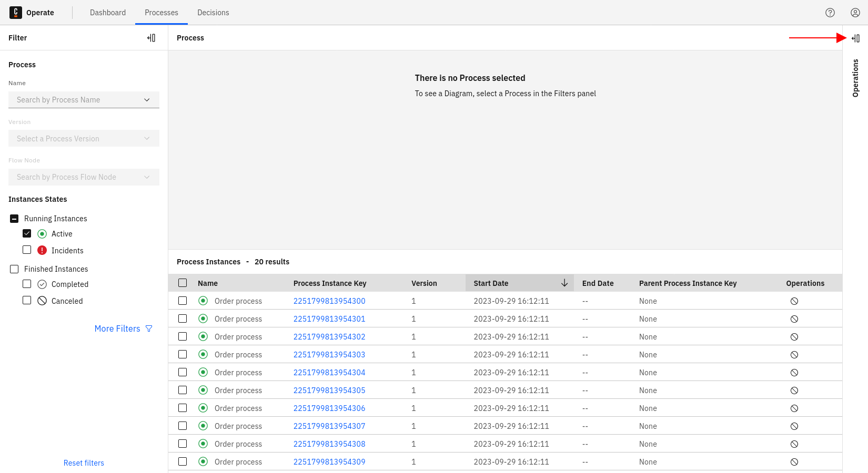Select row checkbox for instance 2251799813954300
The image size is (868, 473).
pyautogui.click(x=183, y=301)
